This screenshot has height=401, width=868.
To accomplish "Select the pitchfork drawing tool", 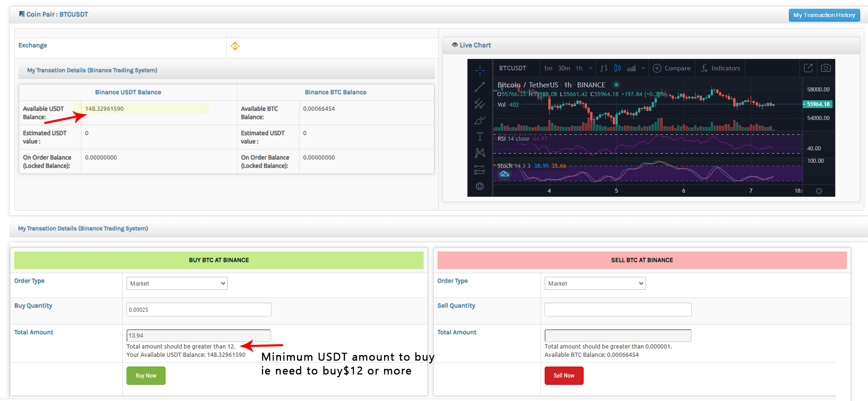I will [x=480, y=104].
